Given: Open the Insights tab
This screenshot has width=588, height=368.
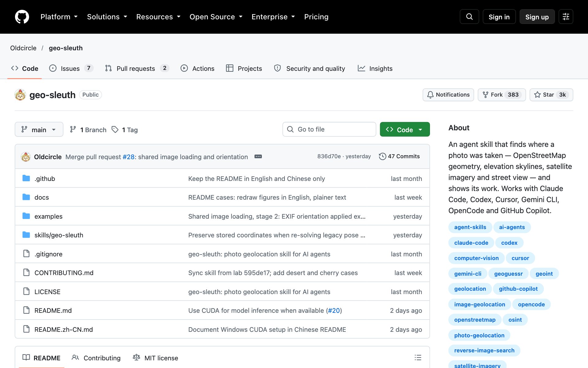Looking at the screenshot, I should 375,68.
